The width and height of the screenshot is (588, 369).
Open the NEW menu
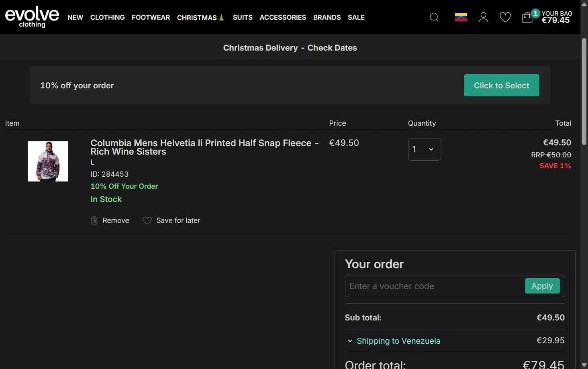click(x=76, y=17)
